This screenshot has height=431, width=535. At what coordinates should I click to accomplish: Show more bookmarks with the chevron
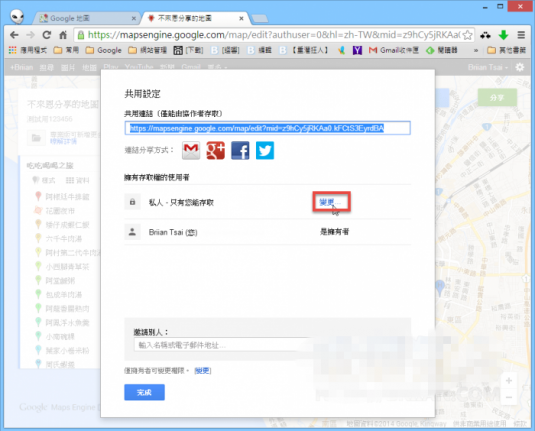476,51
